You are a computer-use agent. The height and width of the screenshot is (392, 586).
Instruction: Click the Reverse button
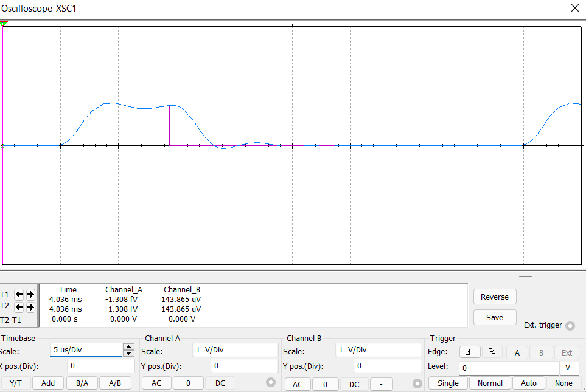(x=495, y=297)
